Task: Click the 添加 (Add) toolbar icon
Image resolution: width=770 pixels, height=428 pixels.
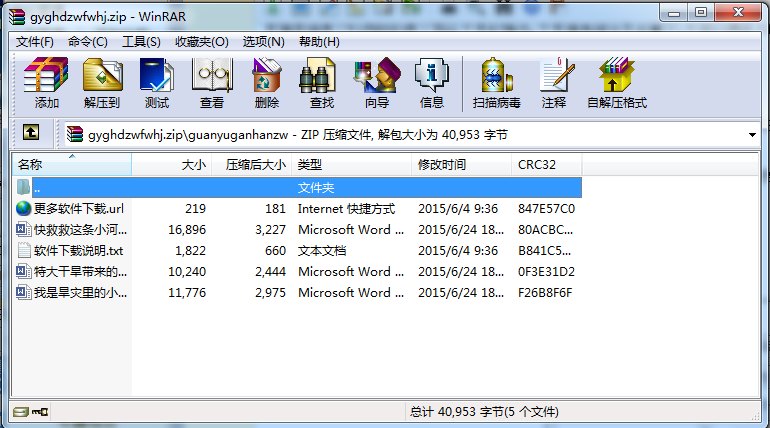Action: coord(46,75)
